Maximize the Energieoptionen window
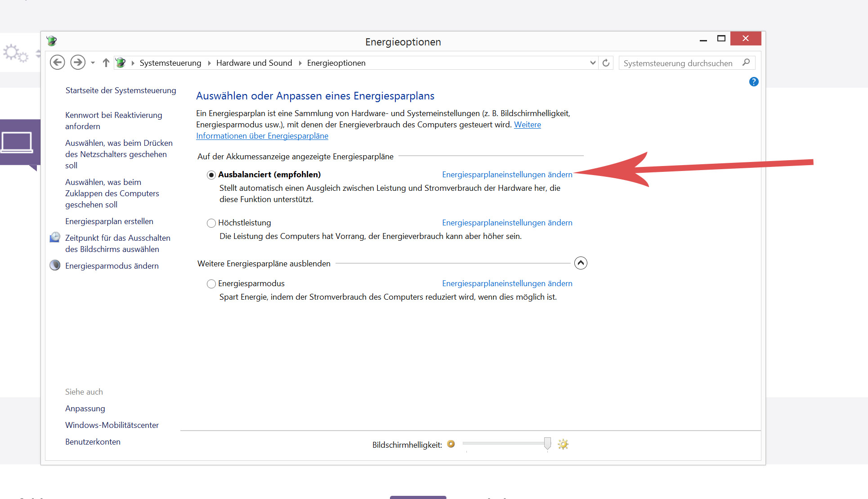Screen dimensions: 868x499 point(721,39)
